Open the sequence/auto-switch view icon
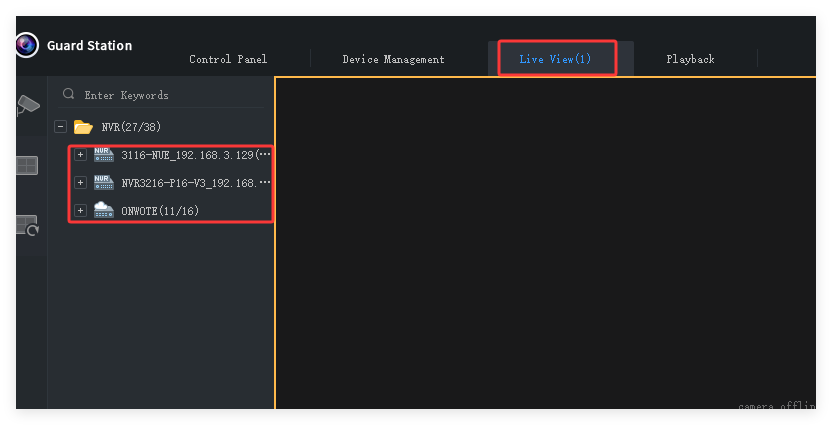Viewport: 832px width, 425px height. 27,226
